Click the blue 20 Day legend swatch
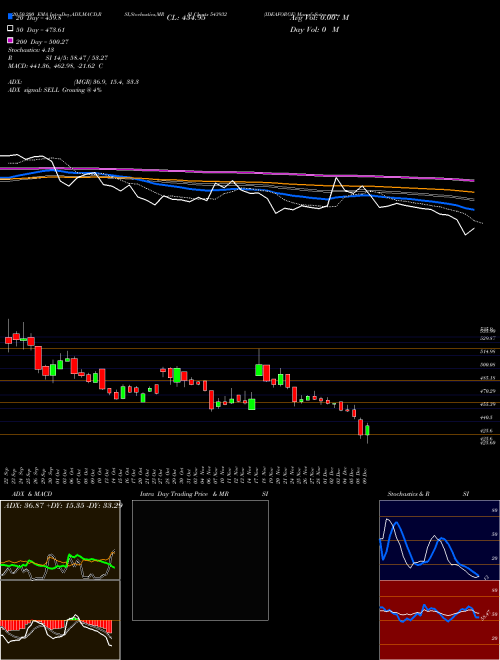Viewport: 500px width, 660px height. 10,16
